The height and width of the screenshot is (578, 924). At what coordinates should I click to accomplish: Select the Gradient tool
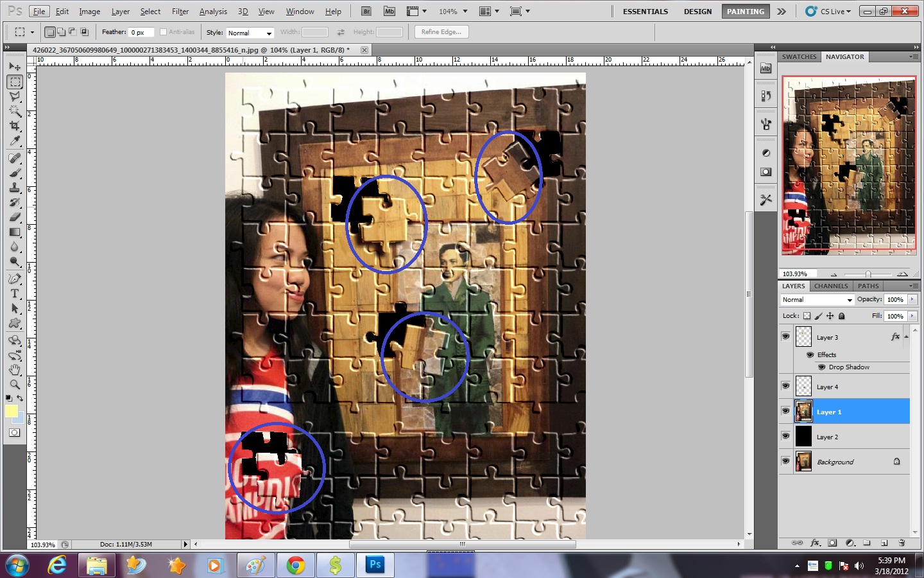tap(15, 232)
